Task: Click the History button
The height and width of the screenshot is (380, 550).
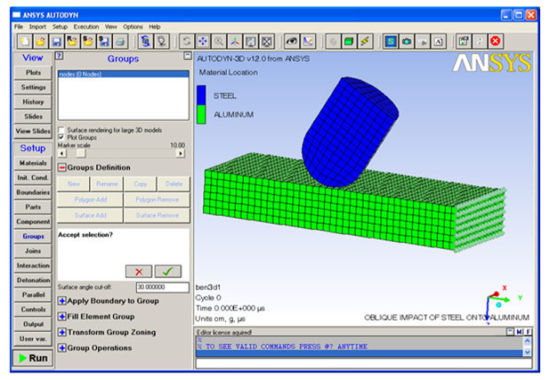Action: [33, 102]
